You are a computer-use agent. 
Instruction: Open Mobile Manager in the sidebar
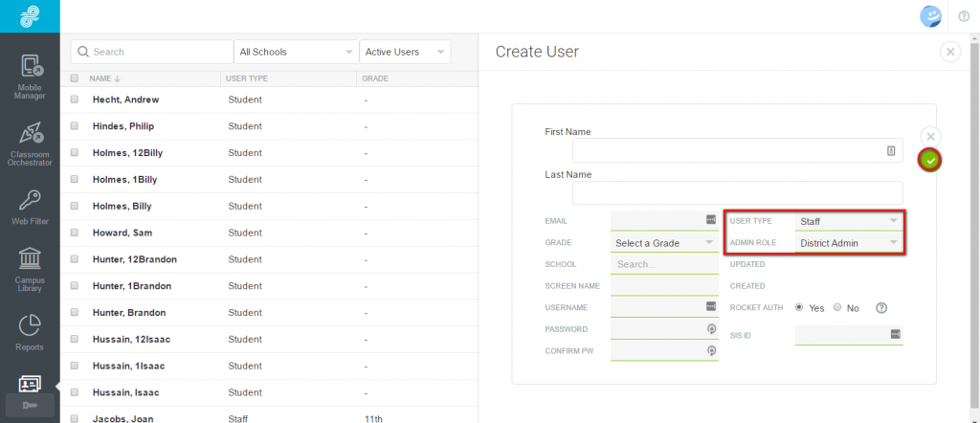click(x=30, y=77)
